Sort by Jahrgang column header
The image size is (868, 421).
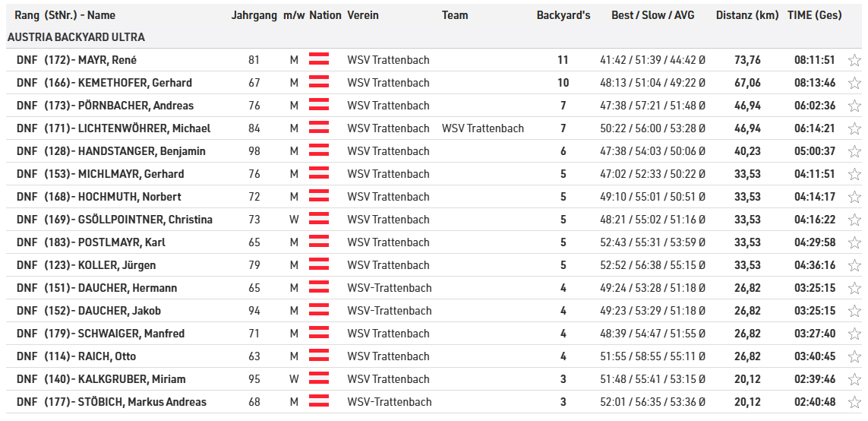point(254,15)
